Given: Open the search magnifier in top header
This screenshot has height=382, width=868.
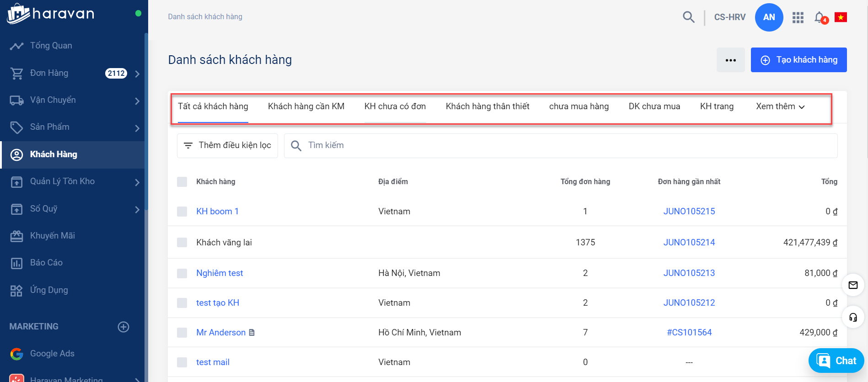Looking at the screenshot, I should [x=688, y=17].
